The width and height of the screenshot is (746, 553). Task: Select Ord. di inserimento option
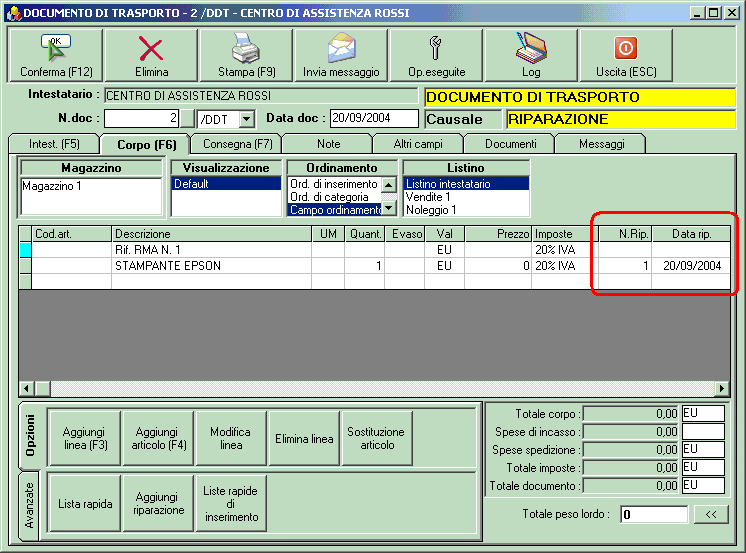(x=334, y=184)
